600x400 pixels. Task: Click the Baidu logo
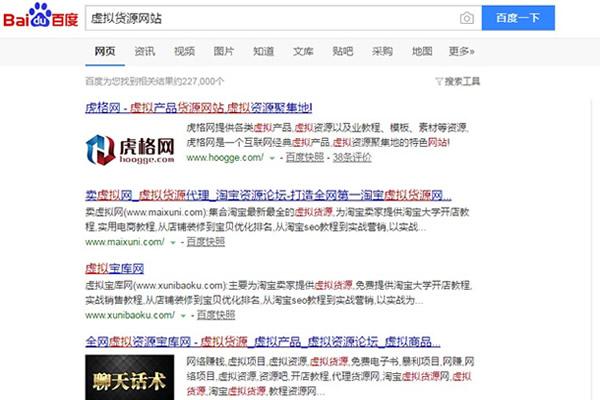tap(41, 16)
